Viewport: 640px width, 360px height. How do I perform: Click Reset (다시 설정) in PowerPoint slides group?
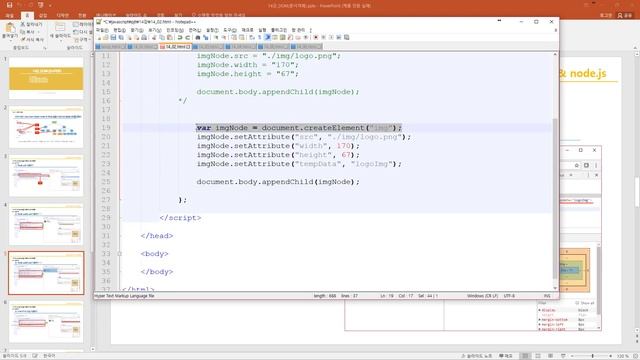click(x=83, y=32)
